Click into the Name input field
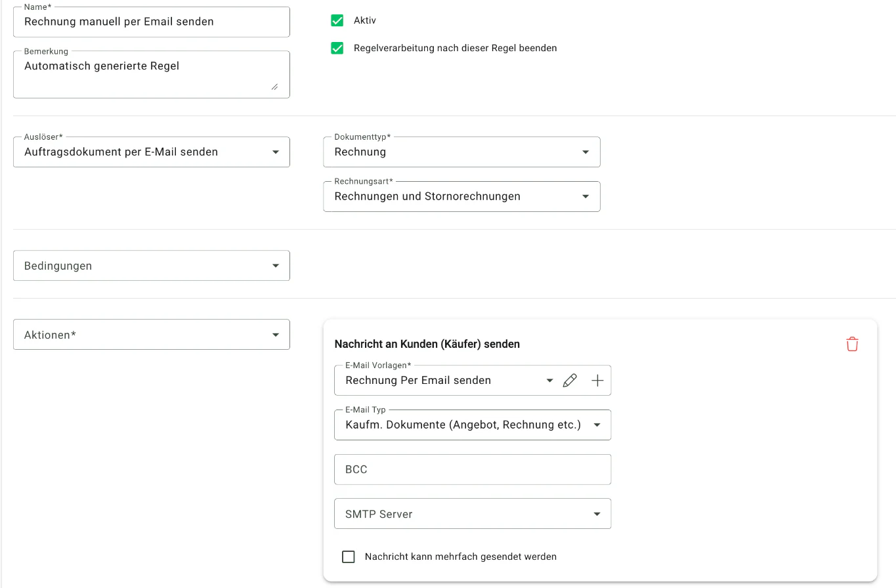Viewport: 896px width, 588px height. pos(152,22)
